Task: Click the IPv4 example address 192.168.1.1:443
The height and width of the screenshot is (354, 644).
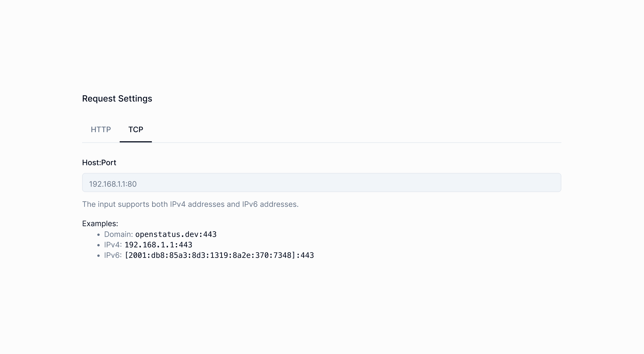Action: coord(159,245)
